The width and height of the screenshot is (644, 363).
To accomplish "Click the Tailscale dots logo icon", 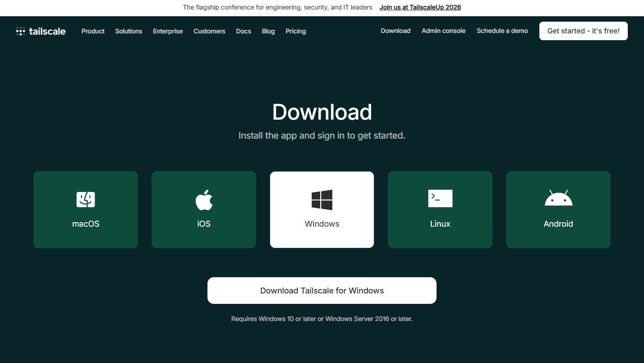I will [20, 31].
